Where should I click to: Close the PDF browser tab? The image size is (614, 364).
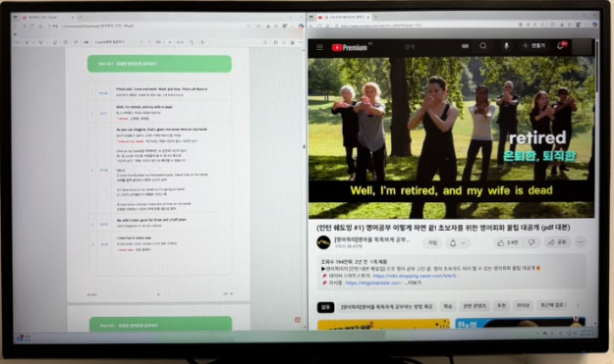pyautogui.click(x=73, y=18)
